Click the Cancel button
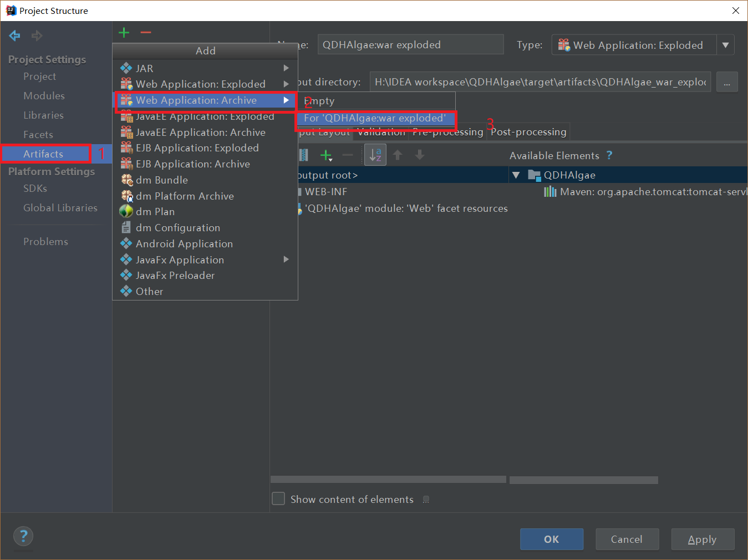 click(x=627, y=539)
